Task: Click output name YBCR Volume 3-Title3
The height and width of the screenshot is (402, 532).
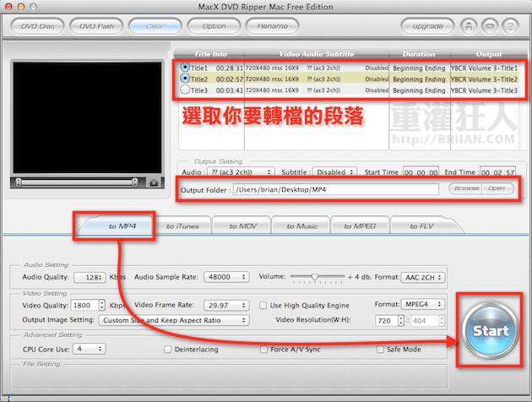Action: pos(484,90)
